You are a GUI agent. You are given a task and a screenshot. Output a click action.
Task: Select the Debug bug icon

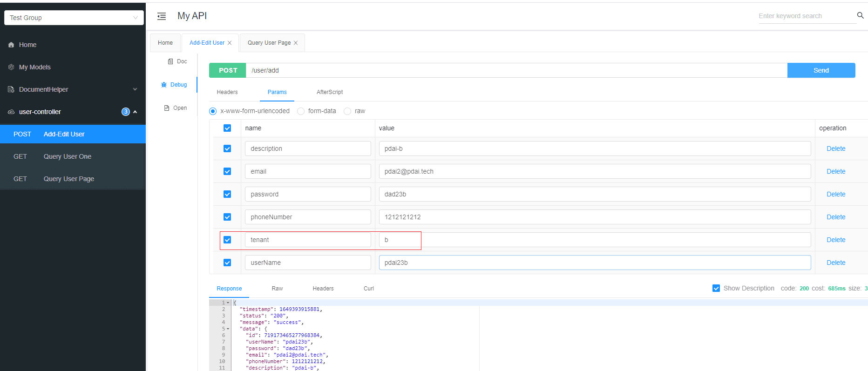click(164, 85)
